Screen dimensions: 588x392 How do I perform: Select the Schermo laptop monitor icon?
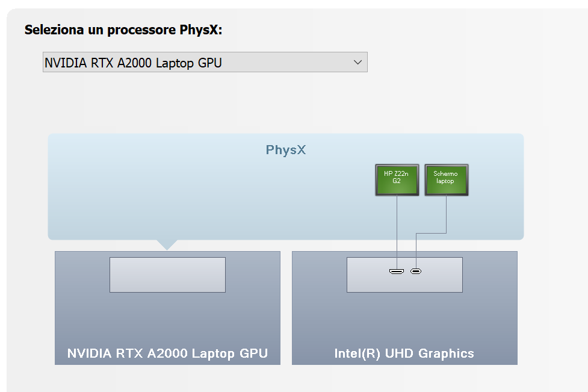pyautogui.click(x=446, y=179)
